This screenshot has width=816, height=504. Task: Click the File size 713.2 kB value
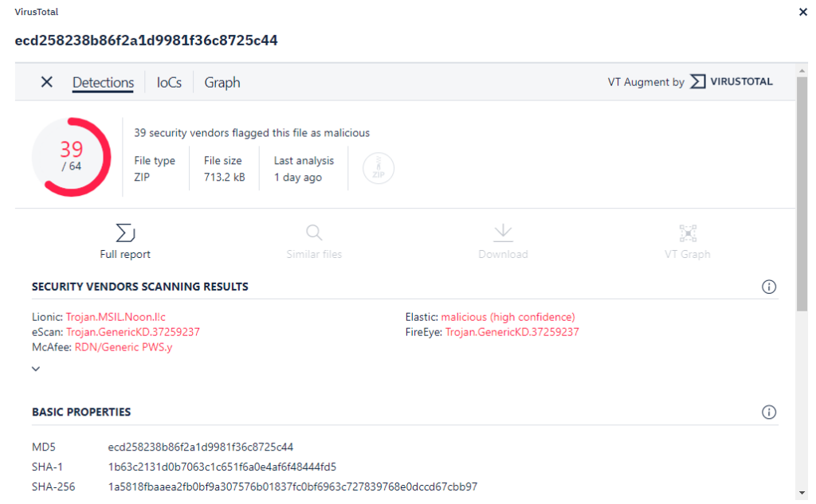[x=224, y=177]
